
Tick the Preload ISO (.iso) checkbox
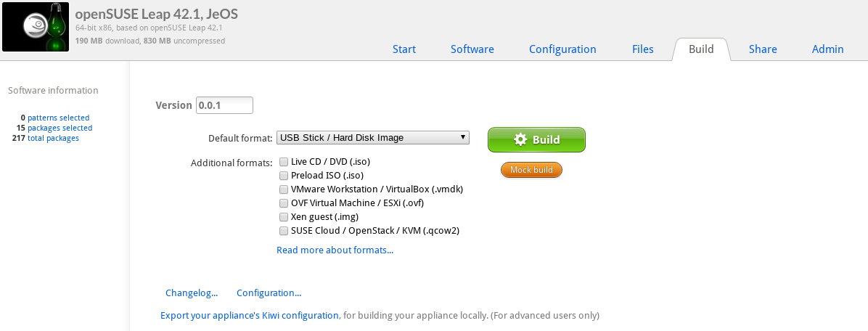coord(284,176)
